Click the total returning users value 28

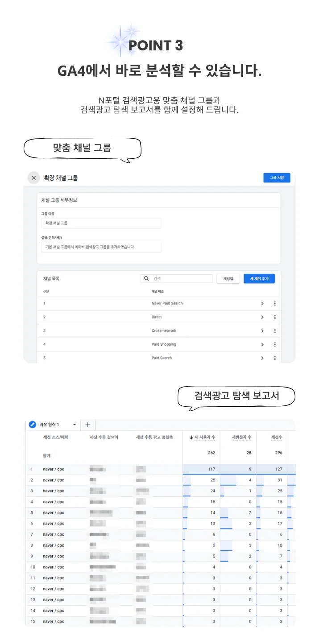[249, 453]
